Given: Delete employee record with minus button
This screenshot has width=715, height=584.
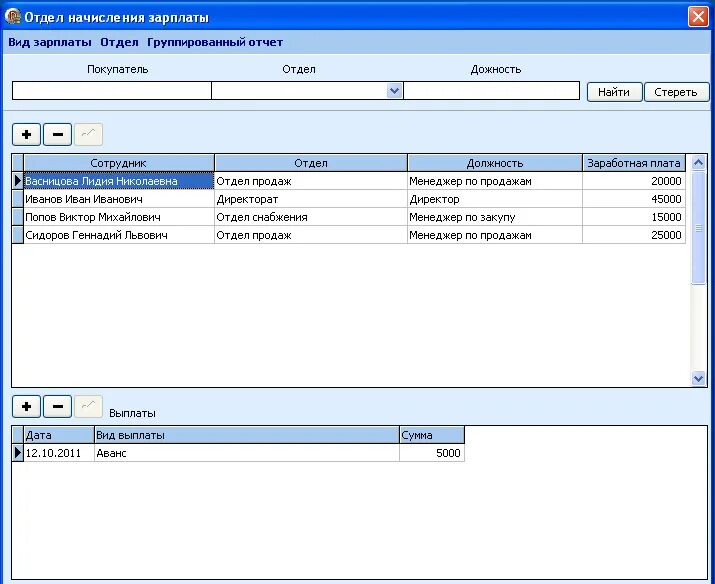Looking at the screenshot, I should [57, 134].
